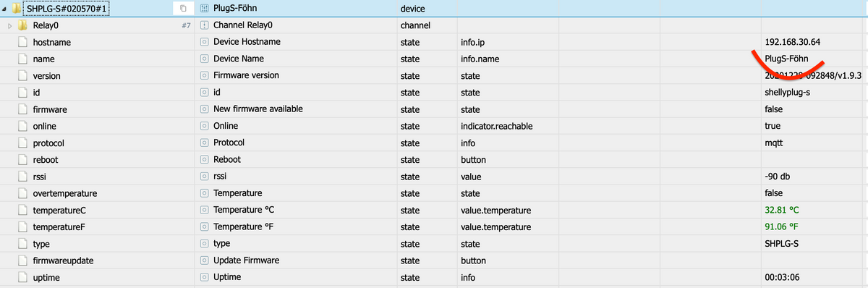Collapse the SHPLG-S#020570#1 device tree
This screenshot has width=868, height=288.
click(x=5, y=9)
